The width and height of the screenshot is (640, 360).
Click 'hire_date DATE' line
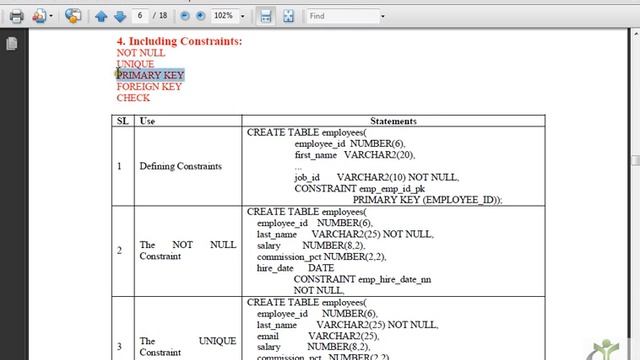(x=296, y=268)
